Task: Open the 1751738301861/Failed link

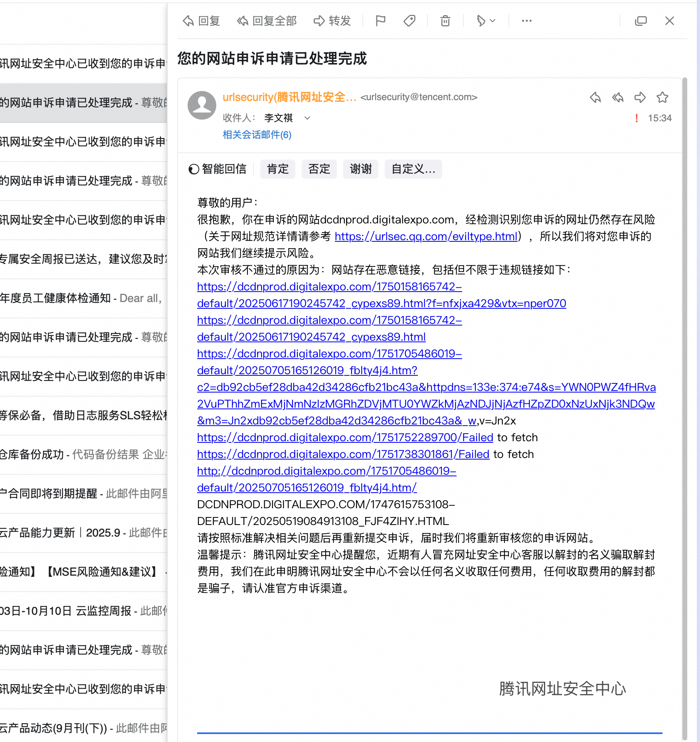Action: [x=343, y=454]
